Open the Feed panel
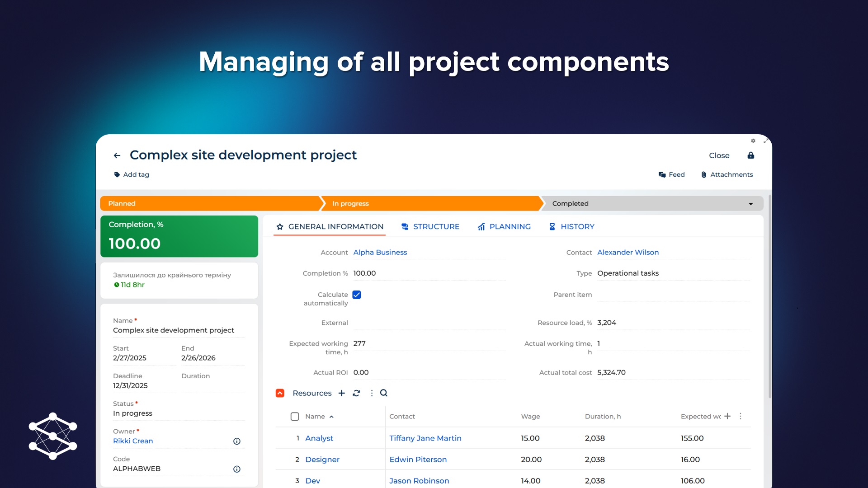Image resolution: width=868 pixels, height=488 pixels. coord(671,174)
